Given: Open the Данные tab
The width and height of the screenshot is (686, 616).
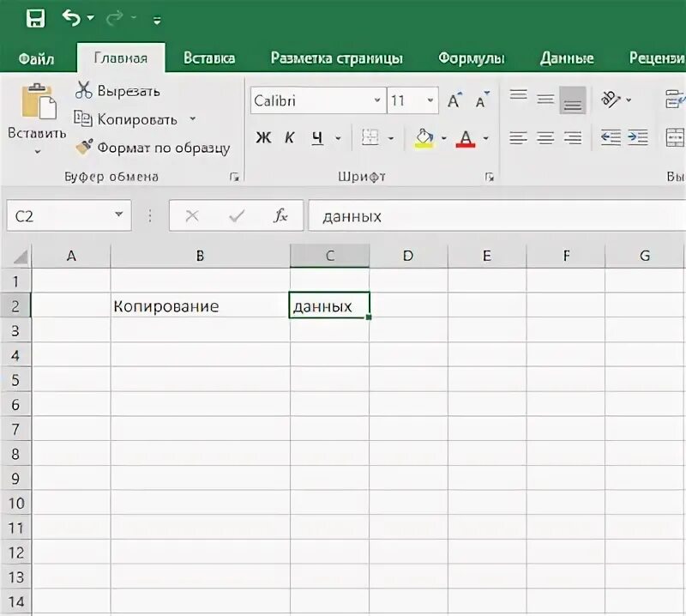Looking at the screenshot, I should 567,57.
